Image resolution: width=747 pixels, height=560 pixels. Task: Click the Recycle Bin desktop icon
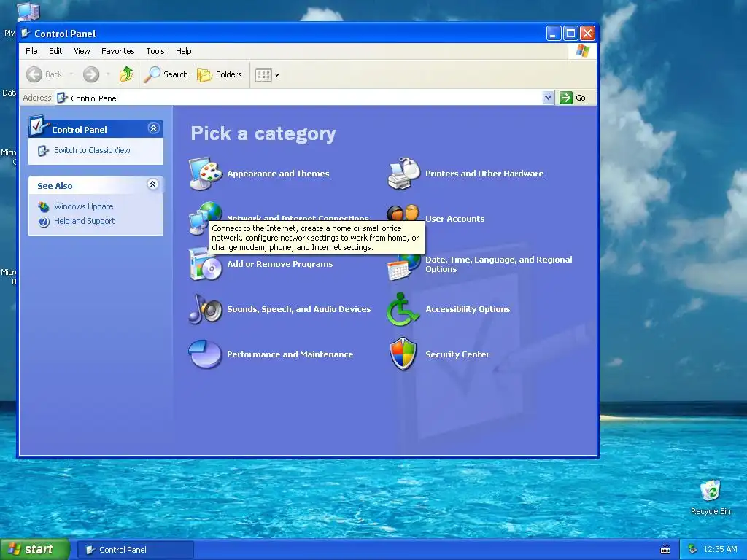(711, 491)
